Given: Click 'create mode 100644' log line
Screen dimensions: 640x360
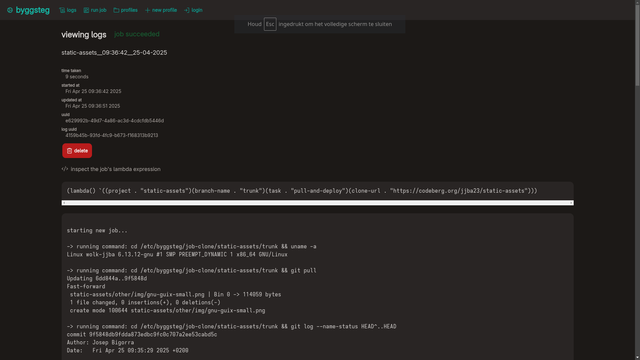Looking at the screenshot, I should click(167, 311).
